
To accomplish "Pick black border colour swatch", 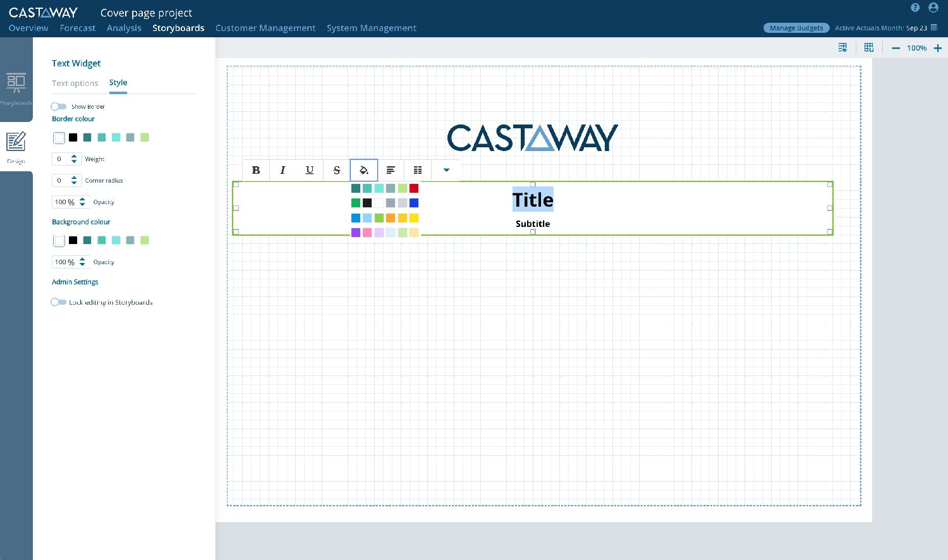I will (73, 137).
